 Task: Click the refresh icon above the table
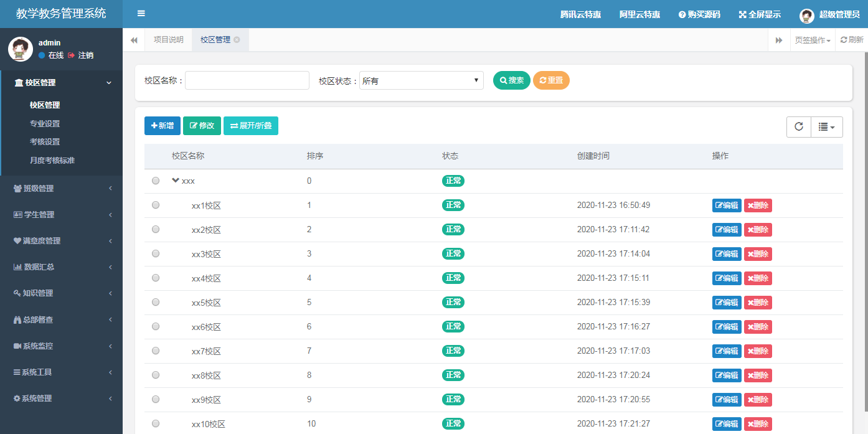coord(798,126)
